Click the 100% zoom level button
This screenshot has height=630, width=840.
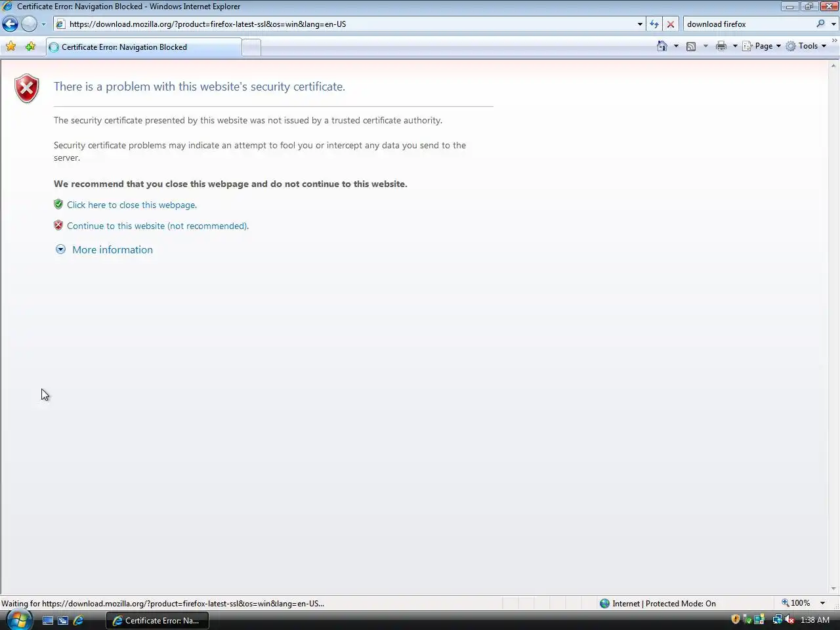(795, 603)
